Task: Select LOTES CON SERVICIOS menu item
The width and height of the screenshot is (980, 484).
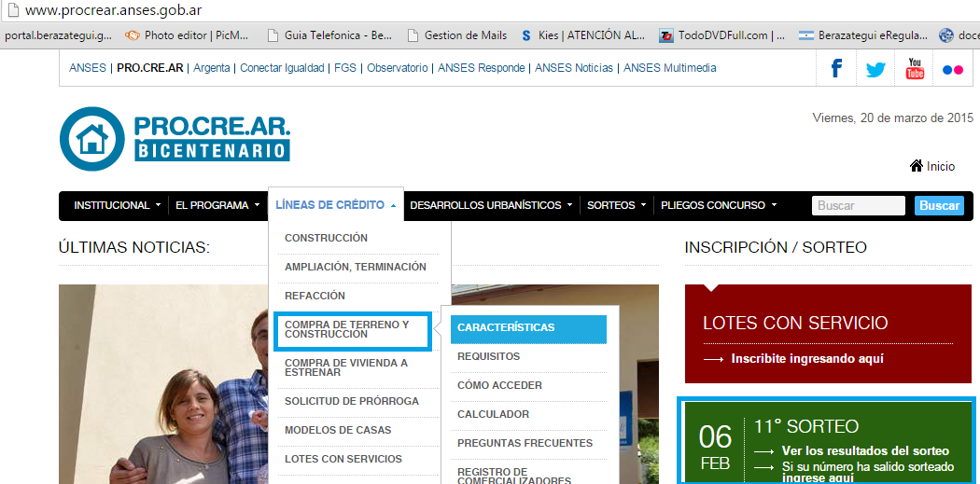Action: pyautogui.click(x=343, y=459)
